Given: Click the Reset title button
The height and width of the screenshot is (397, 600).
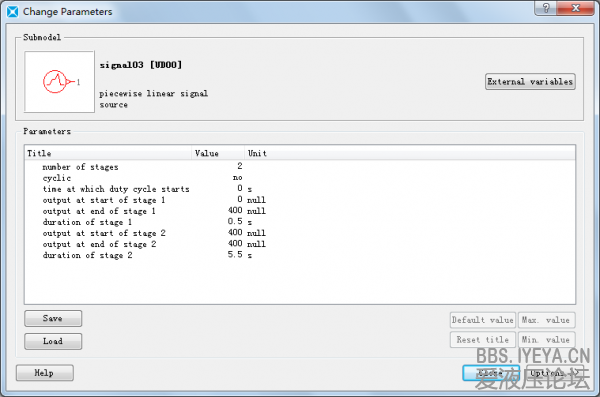Looking at the screenshot, I should (483, 340).
